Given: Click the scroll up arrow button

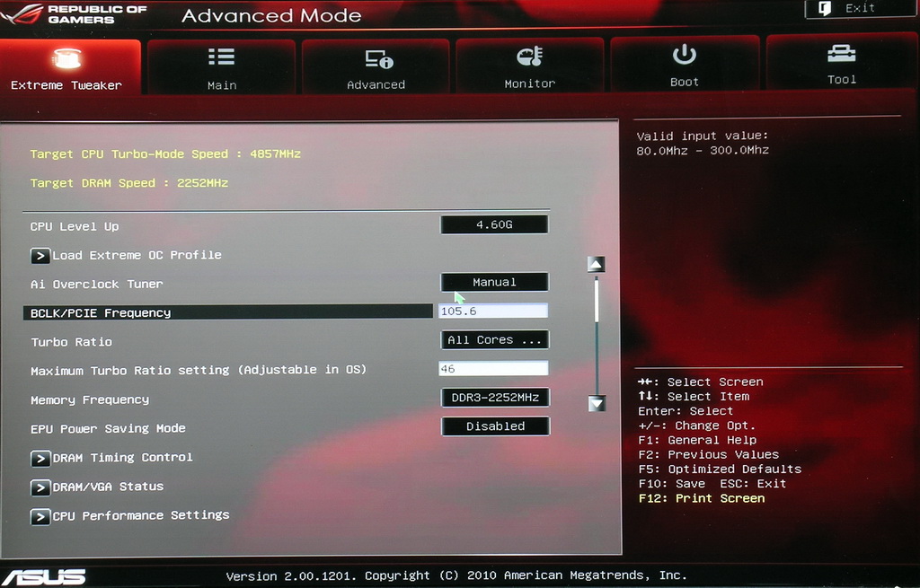Looking at the screenshot, I should tap(597, 265).
